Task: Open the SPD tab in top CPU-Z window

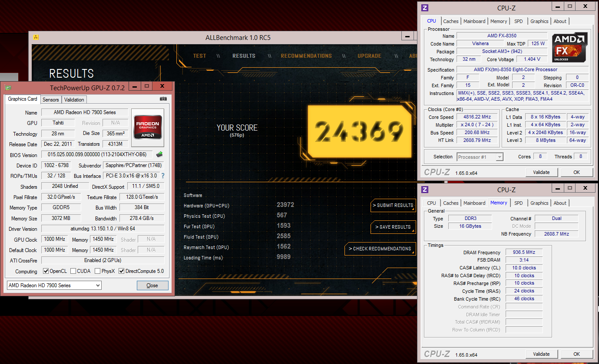Action: point(519,21)
